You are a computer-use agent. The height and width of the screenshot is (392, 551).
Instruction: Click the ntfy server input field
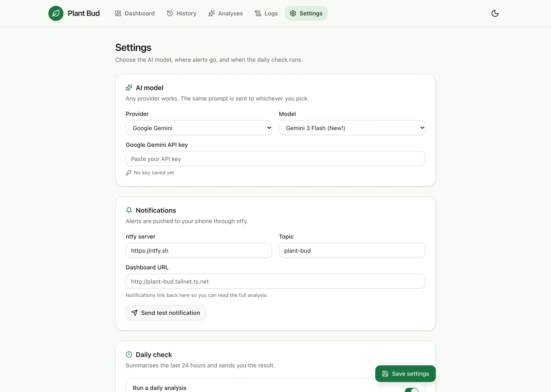click(199, 250)
